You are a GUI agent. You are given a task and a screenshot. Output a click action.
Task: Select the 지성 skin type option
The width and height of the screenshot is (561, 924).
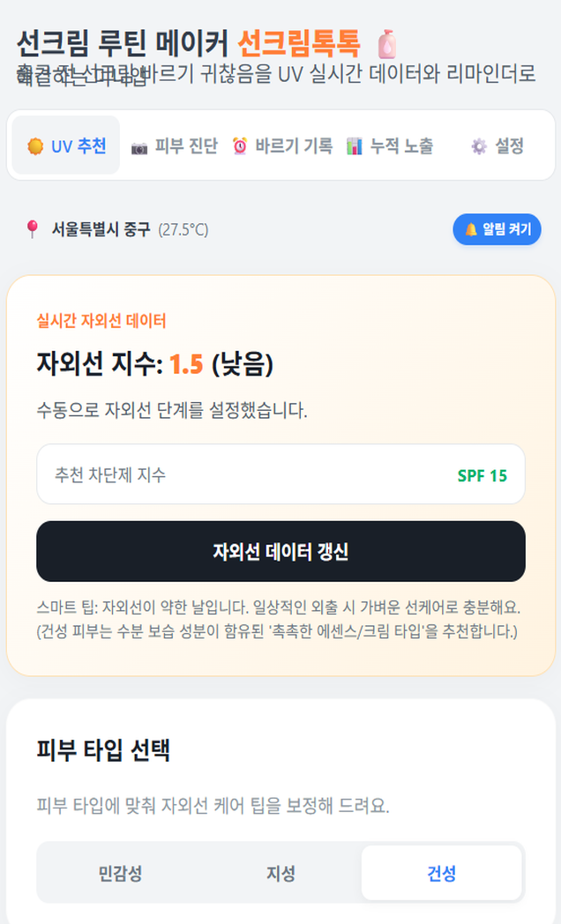click(x=280, y=873)
